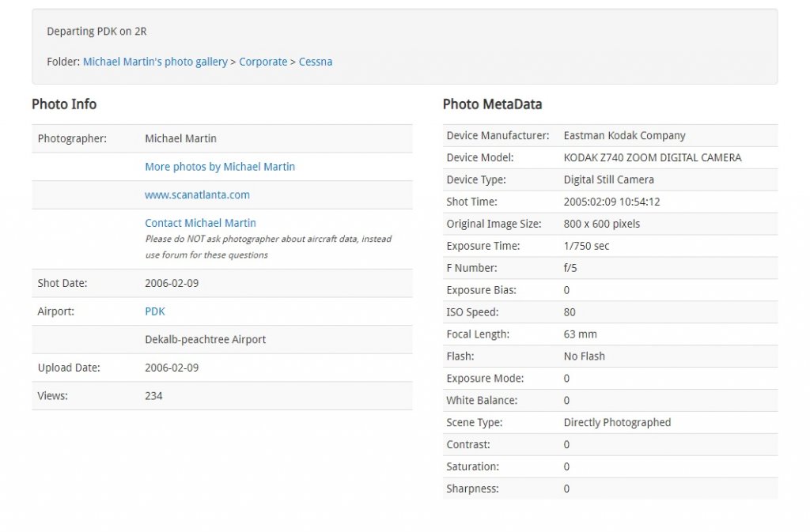
Task: Open the PDK airport link
Action: [155, 311]
